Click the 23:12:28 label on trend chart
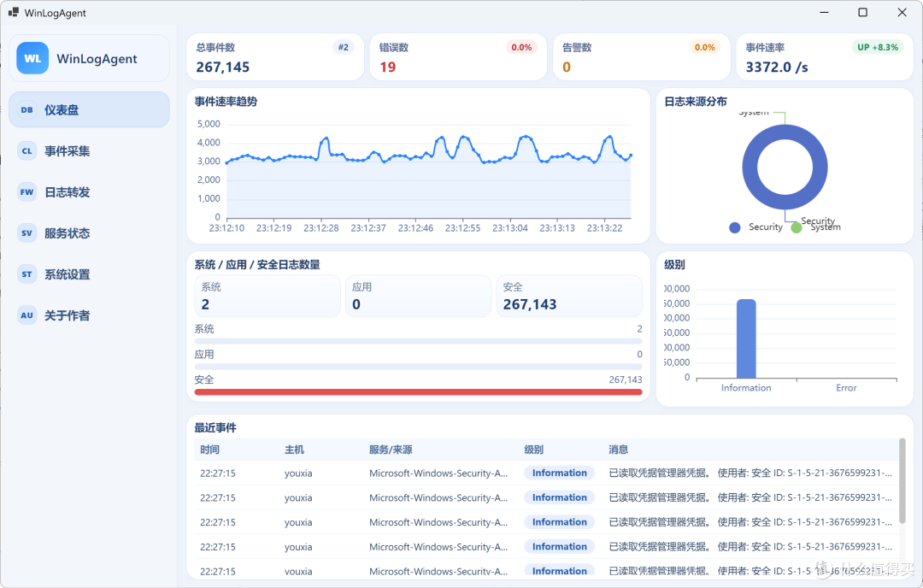The width and height of the screenshot is (923, 588). [320, 228]
